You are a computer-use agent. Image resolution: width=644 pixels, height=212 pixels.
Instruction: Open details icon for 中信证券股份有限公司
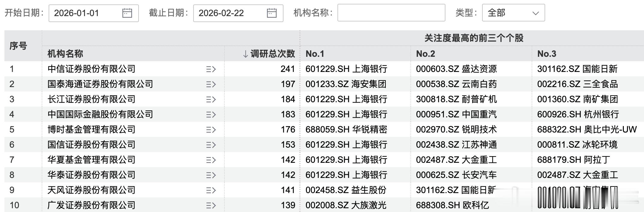[211, 69]
